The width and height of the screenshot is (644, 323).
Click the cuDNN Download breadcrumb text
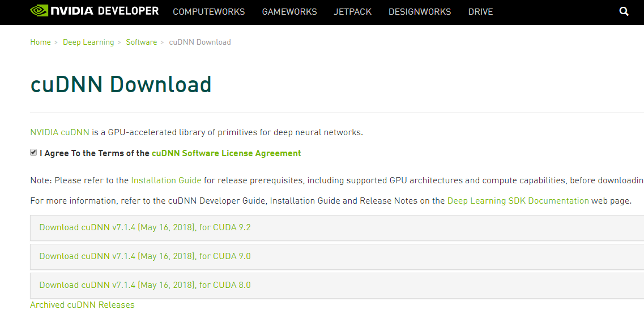point(199,42)
